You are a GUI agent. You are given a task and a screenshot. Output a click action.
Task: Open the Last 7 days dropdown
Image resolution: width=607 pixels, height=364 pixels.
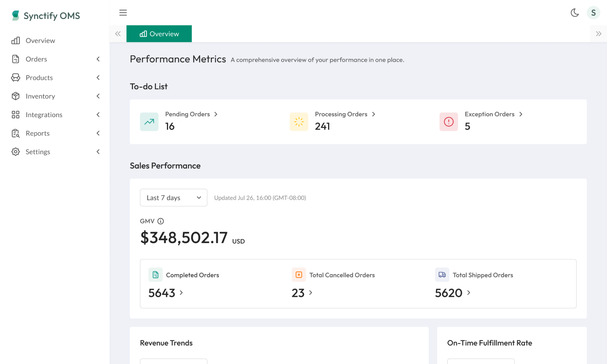tap(173, 198)
